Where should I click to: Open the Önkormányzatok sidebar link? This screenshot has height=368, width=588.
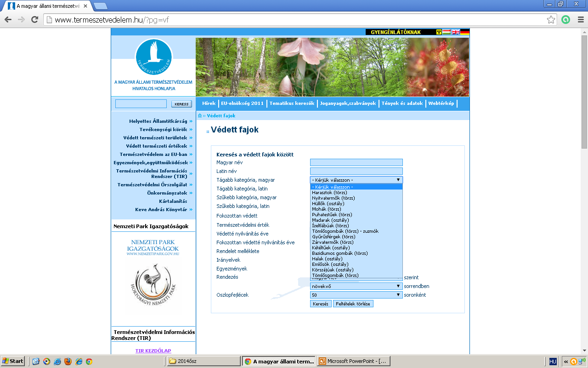coord(167,193)
